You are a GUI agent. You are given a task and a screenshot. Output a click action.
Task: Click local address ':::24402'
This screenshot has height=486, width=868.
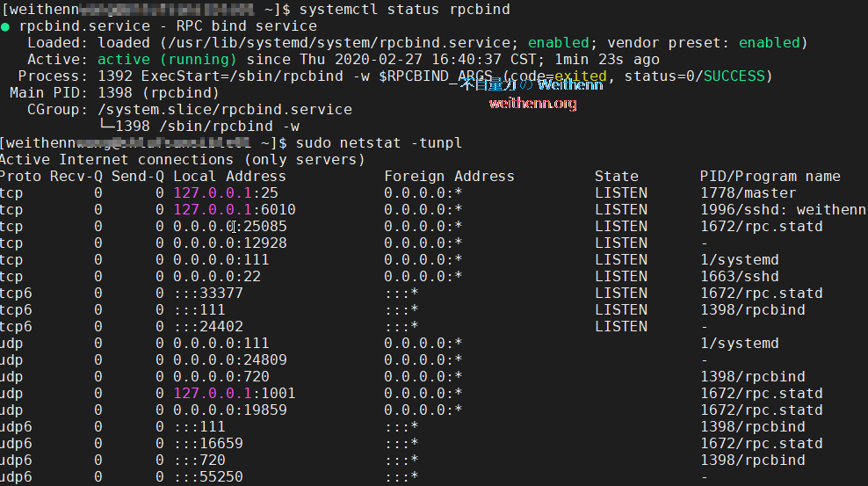(208, 326)
